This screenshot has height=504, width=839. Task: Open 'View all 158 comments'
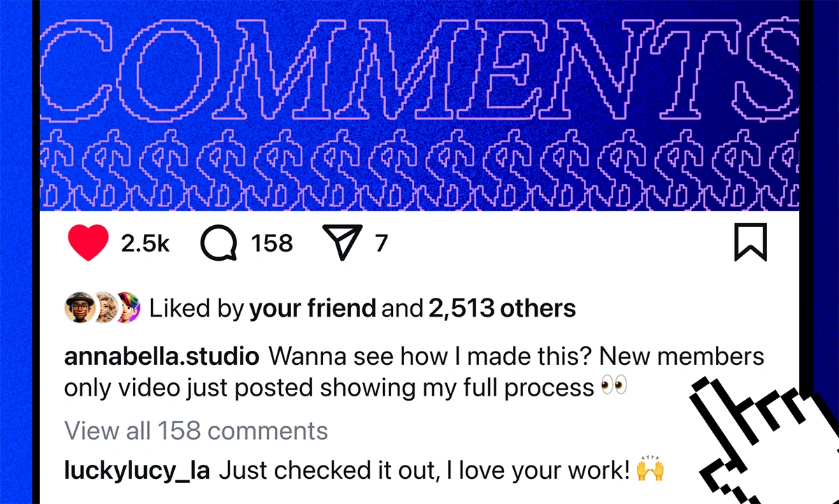click(x=196, y=431)
